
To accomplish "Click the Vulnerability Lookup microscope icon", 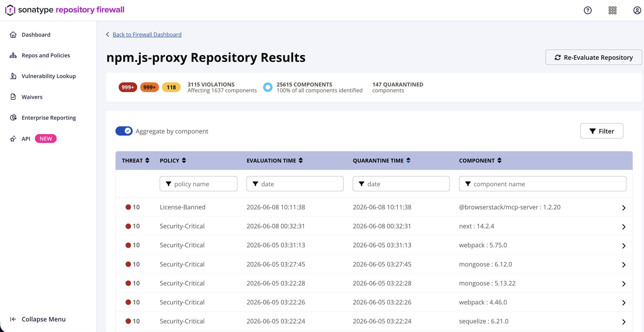I will (x=13, y=76).
